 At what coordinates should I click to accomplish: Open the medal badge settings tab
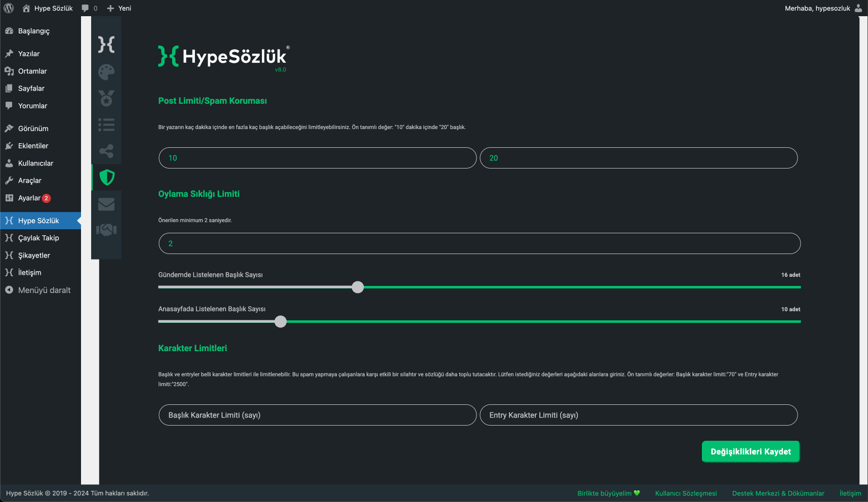(106, 98)
